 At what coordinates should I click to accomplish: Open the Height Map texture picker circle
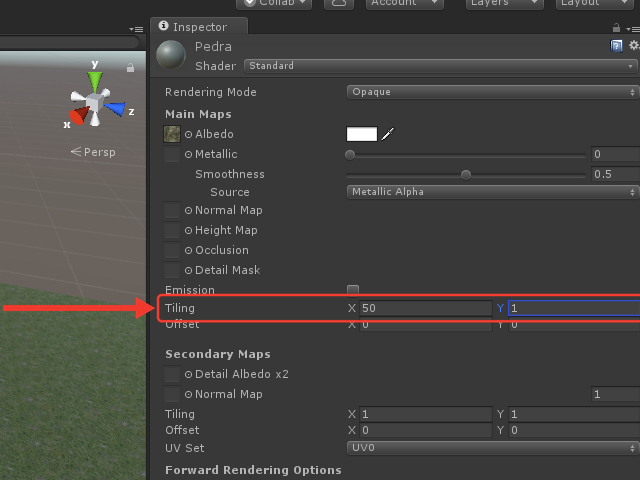[x=188, y=230]
